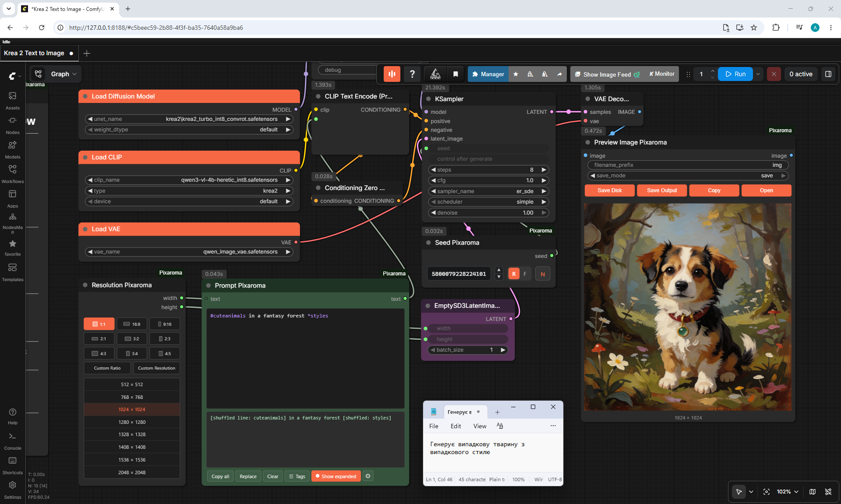Click the bookmark toolbar icon
This screenshot has height=504, width=841.
[456, 74]
